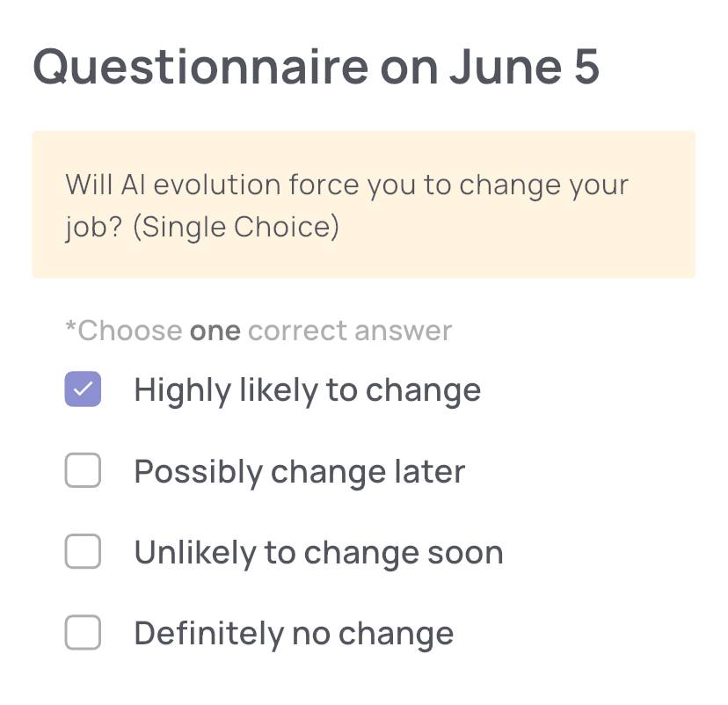
Task: Click the "(Single Choice)" text
Action: [236, 227]
